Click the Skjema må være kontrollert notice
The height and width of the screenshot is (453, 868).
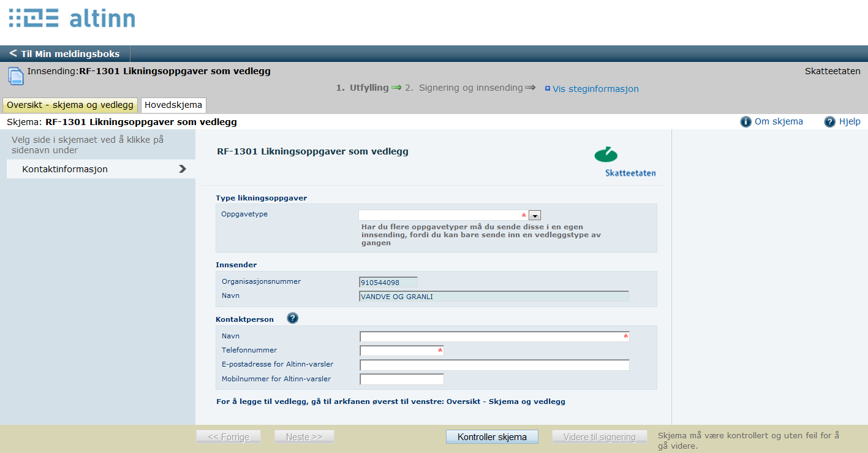[x=749, y=440]
